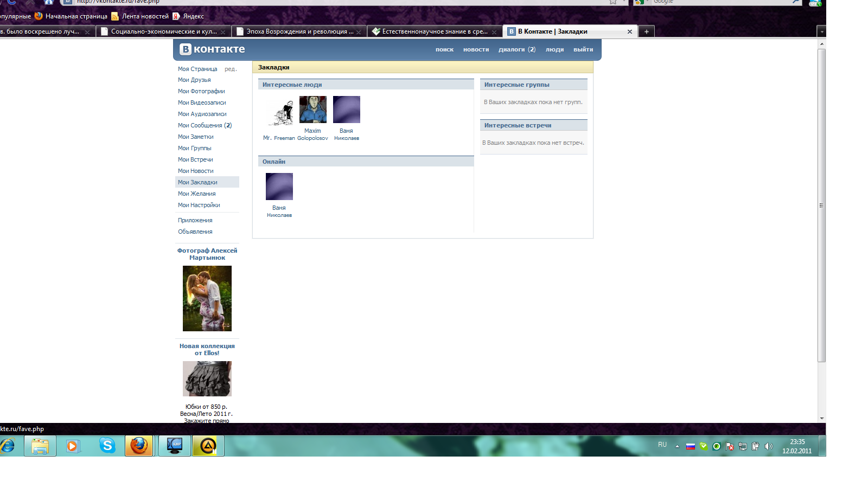Switch to the Естественнонаучное знание tab
This screenshot has height=488, width=868.
435,31
